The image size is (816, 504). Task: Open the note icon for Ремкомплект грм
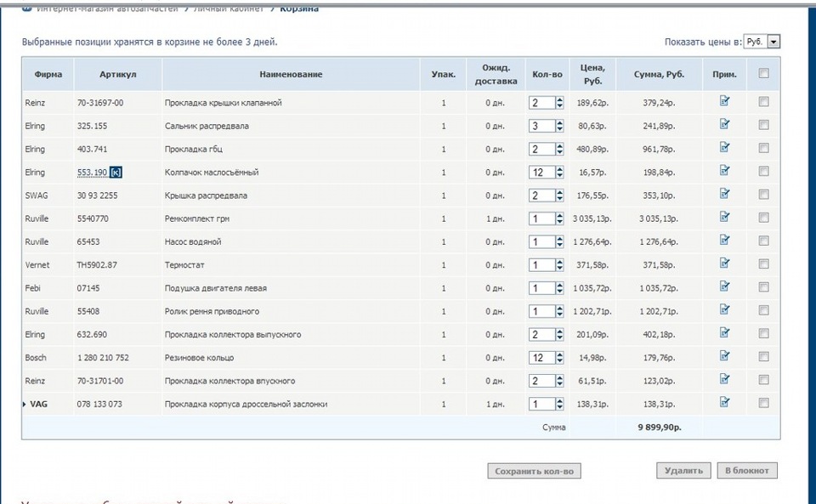coord(724,217)
